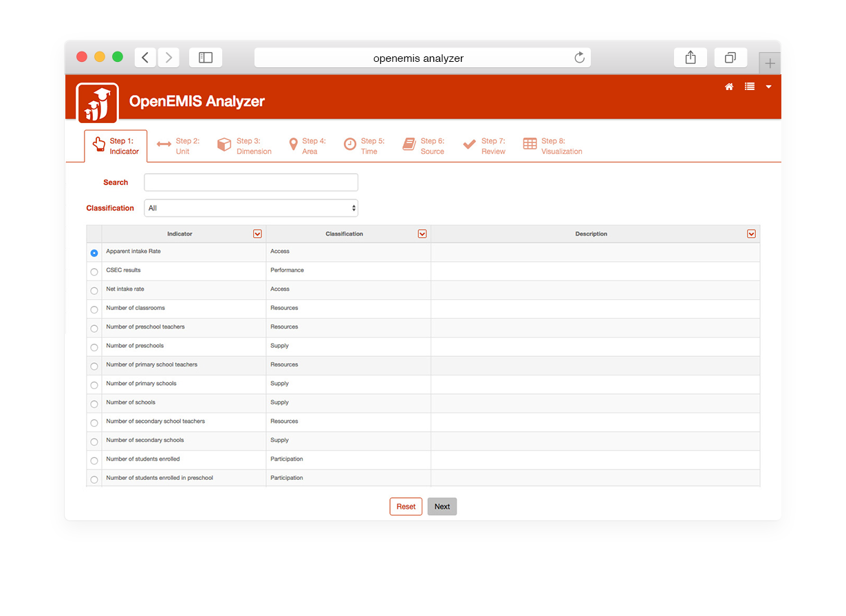The height and width of the screenshot is (616, 846).
Task: Select the Number of secondary schools radio button
Action: coord(94,442)
